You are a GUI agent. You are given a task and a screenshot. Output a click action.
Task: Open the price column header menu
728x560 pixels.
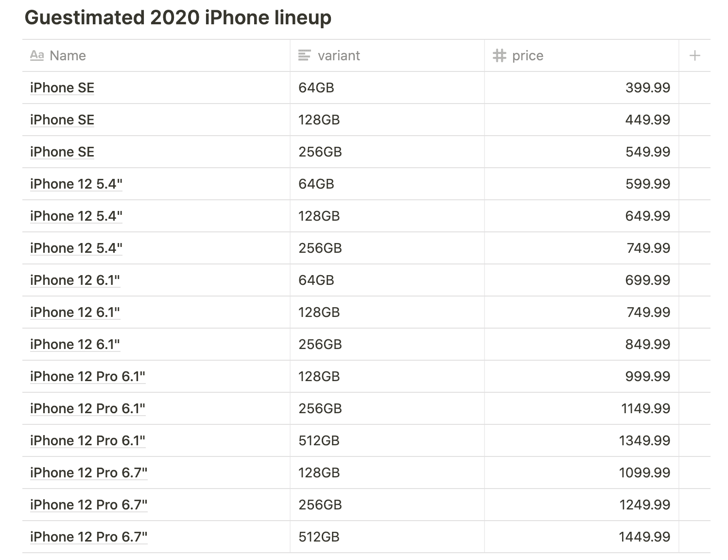pyautogui.click(x=582, y=55)
